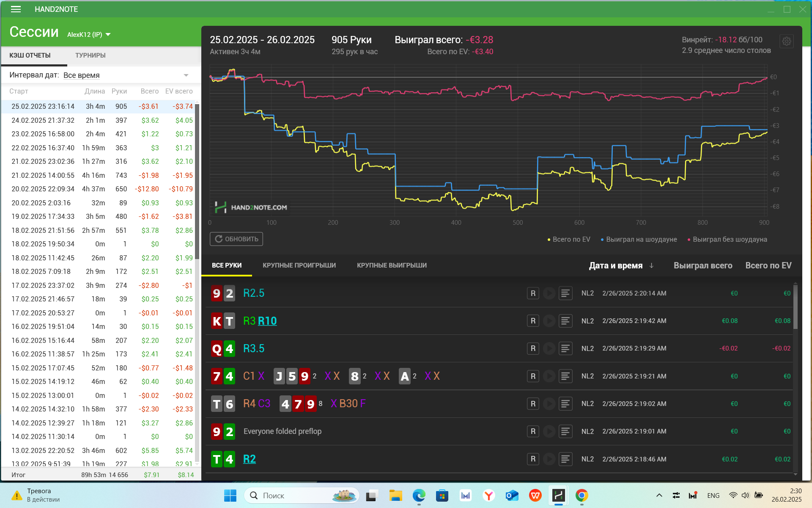Screen dimensions: 812x508
Task: Open the chart settings gear
Action: click(786, 41)
